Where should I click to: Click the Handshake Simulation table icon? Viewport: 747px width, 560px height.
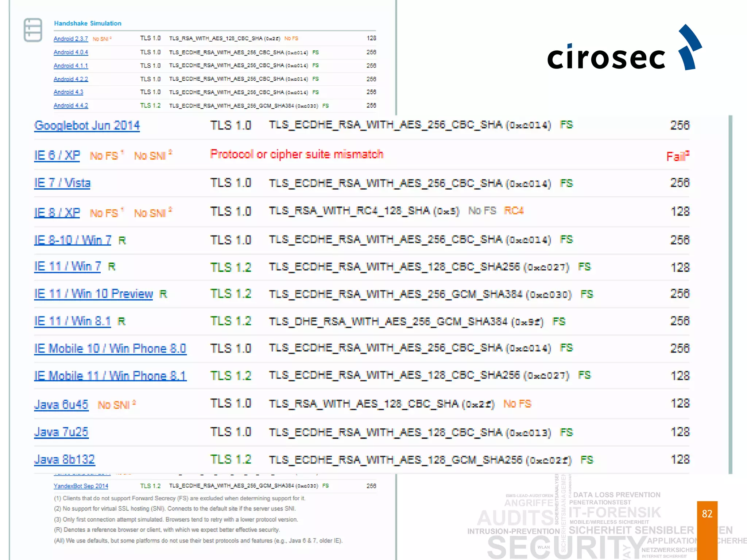click(33, 30)
